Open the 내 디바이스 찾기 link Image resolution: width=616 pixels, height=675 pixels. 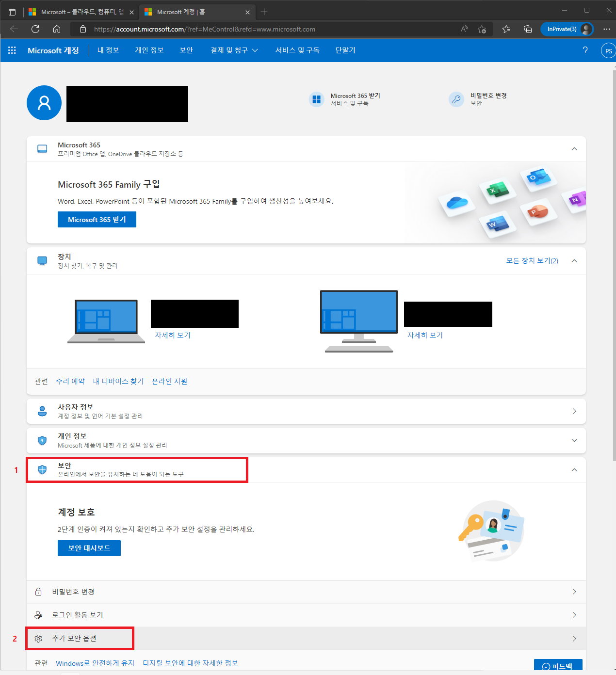click(118, 381)
